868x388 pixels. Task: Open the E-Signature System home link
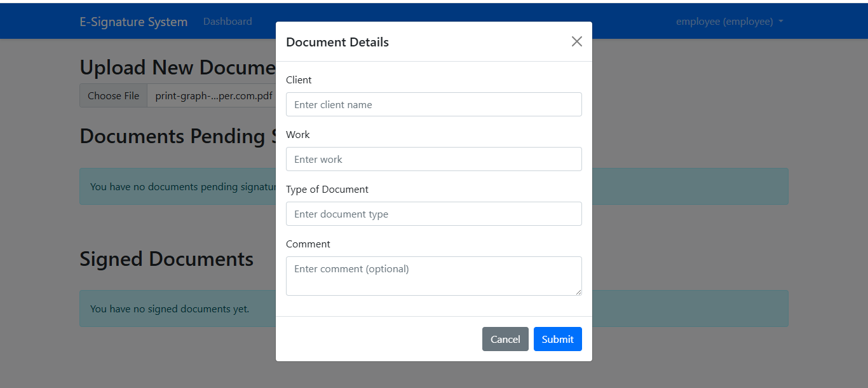point(133,22)
